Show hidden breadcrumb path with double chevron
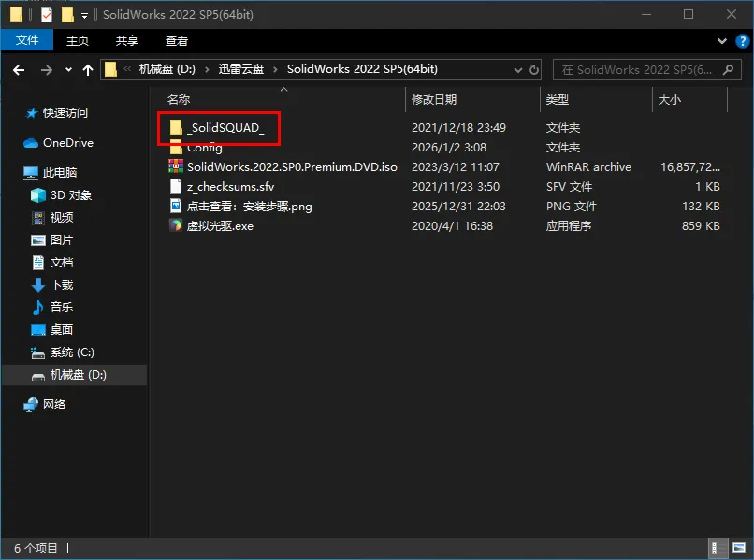754x560 pixels. coord(127,69)
